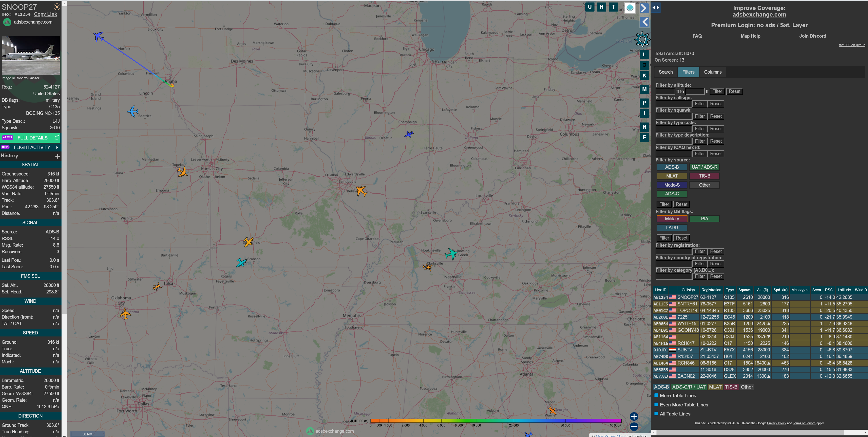Screen dimensions: 868x437
Task: Open the map layers selector icon
Action: [630, 8]
